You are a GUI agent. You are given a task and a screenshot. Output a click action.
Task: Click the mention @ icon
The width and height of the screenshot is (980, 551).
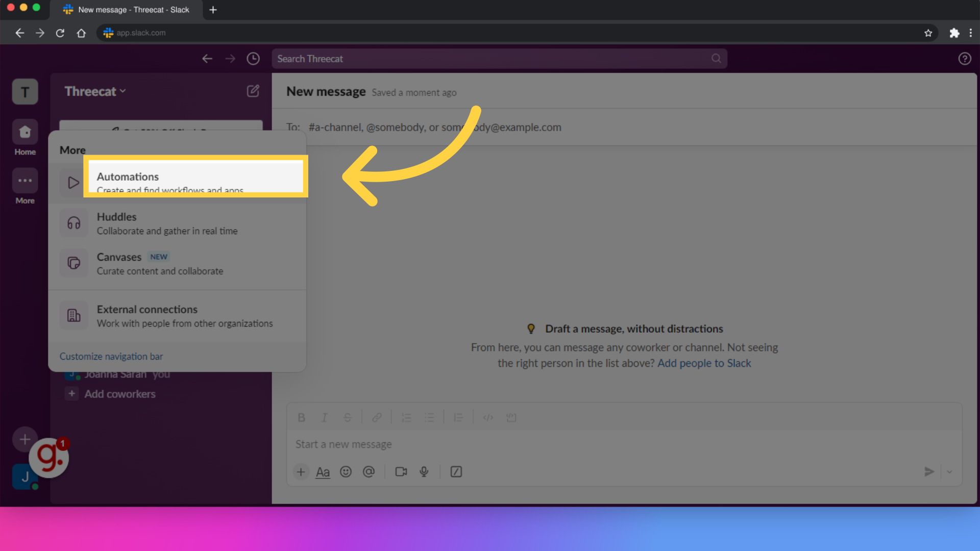(x=369, y=472)
